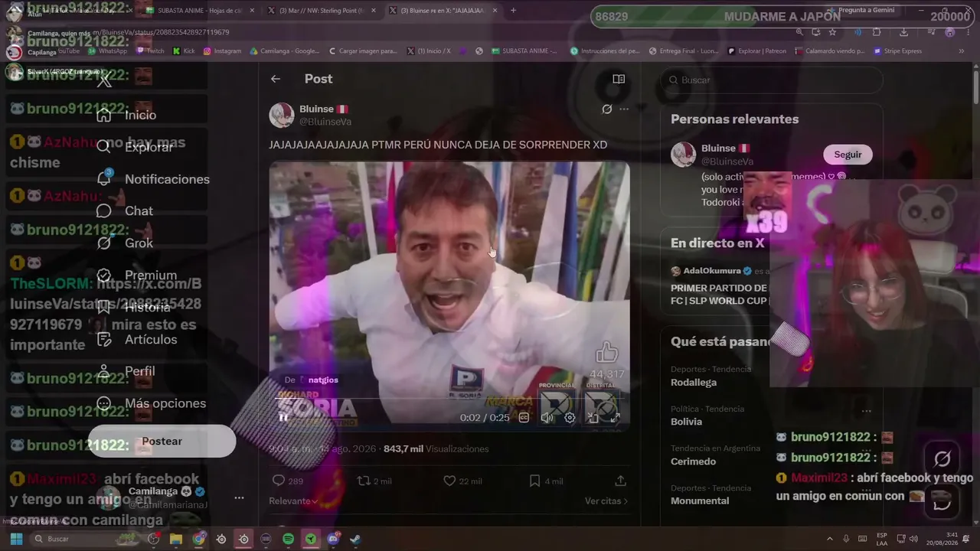Open Notificaciones in the X sidebar
This screenshot has width=980, height=551.
tap(153, 179)
